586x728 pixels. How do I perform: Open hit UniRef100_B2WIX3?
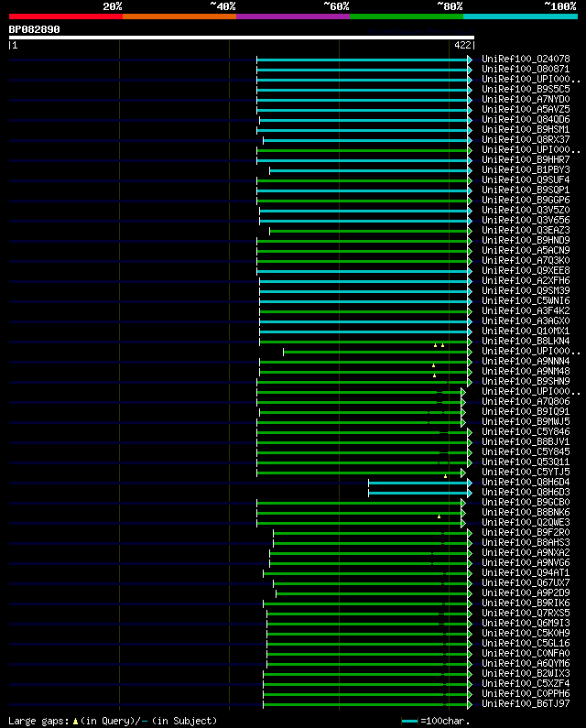coord(526,673)
